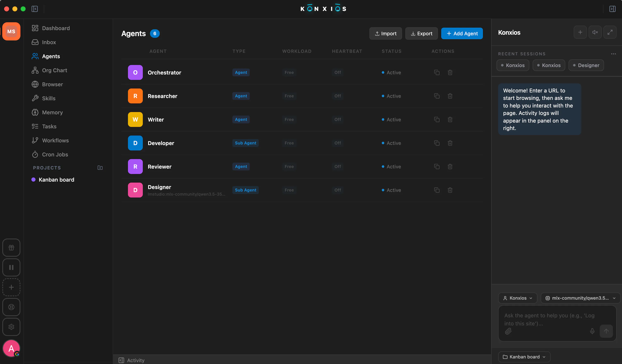Viewport: 622px width, 364px height.
Task: Open the first Konxios recent session
Action: (x=513, y=65)
